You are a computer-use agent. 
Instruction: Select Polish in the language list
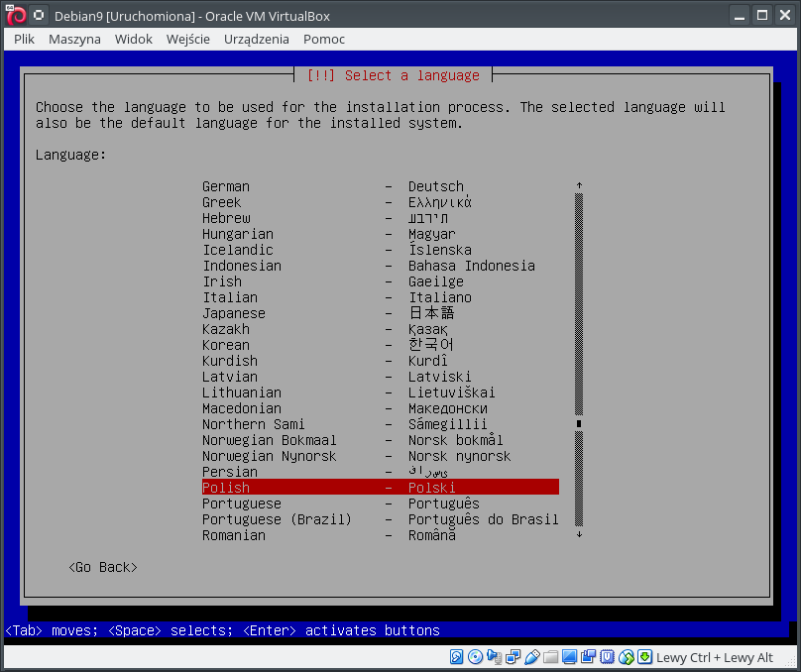click(x=380, y=488)
